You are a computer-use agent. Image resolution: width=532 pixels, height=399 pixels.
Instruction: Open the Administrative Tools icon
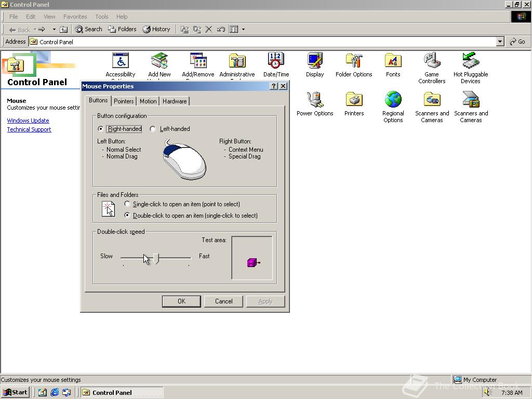237,61
